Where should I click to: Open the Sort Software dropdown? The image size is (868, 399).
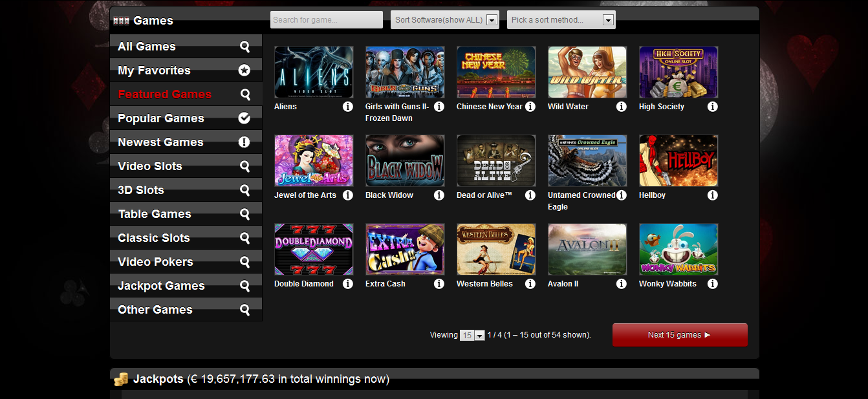coord(445,20)
